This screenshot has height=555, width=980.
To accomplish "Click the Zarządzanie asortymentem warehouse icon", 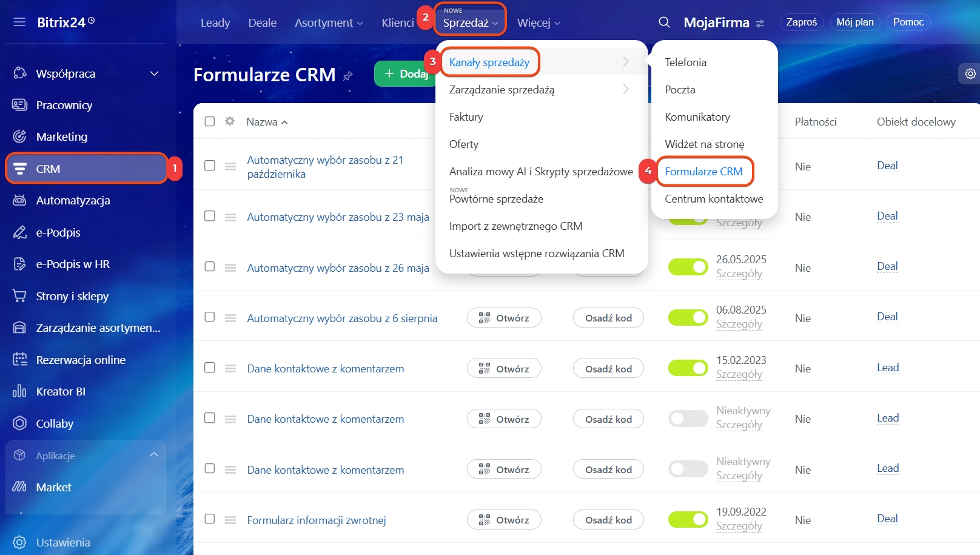I will pos(20,328).
